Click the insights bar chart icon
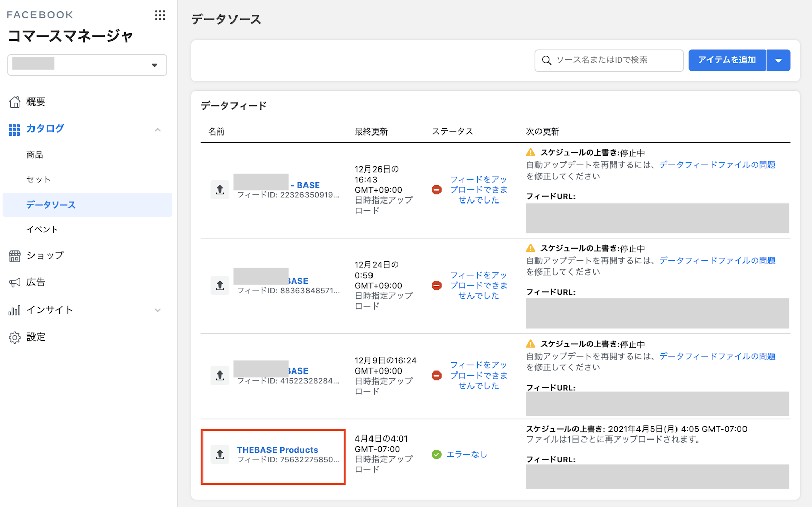Viewport: 812px width, 507px height. (15, 310)
